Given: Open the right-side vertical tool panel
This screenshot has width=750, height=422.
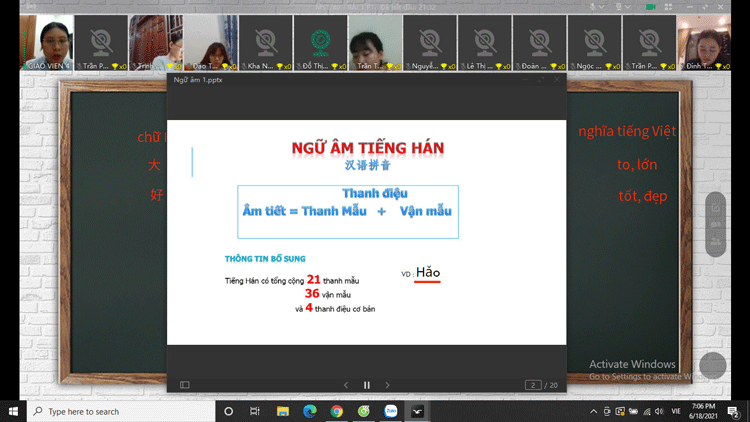Looking at the screenshot, I should 716,224.
